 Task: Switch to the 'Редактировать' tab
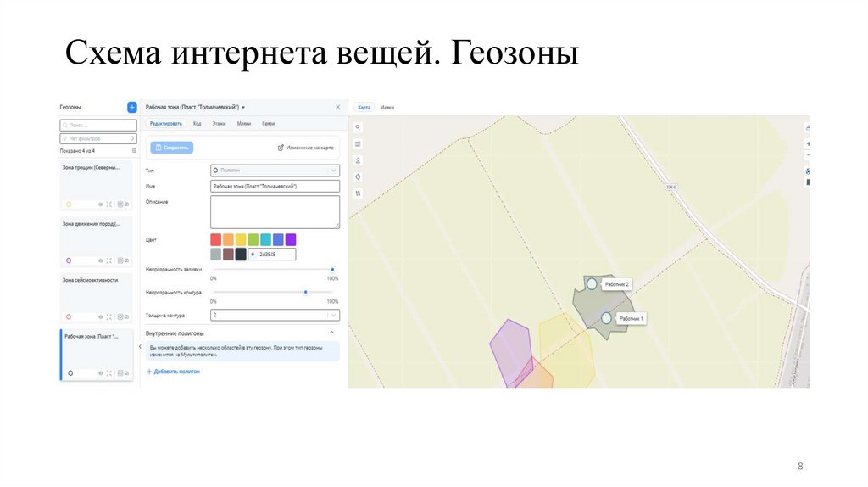[x=166, y=124]
